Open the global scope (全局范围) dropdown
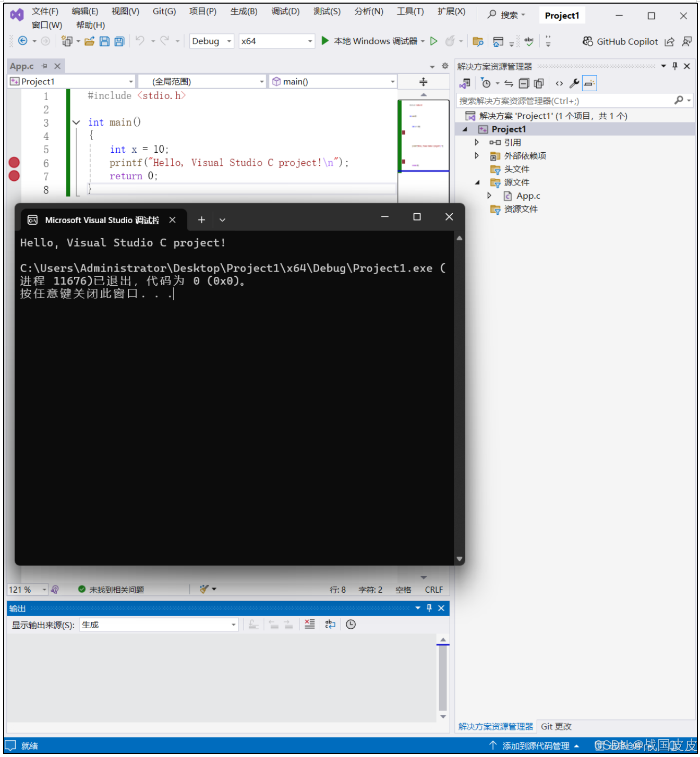The height and width of the screenshot is (757, 700). (202, 81)
